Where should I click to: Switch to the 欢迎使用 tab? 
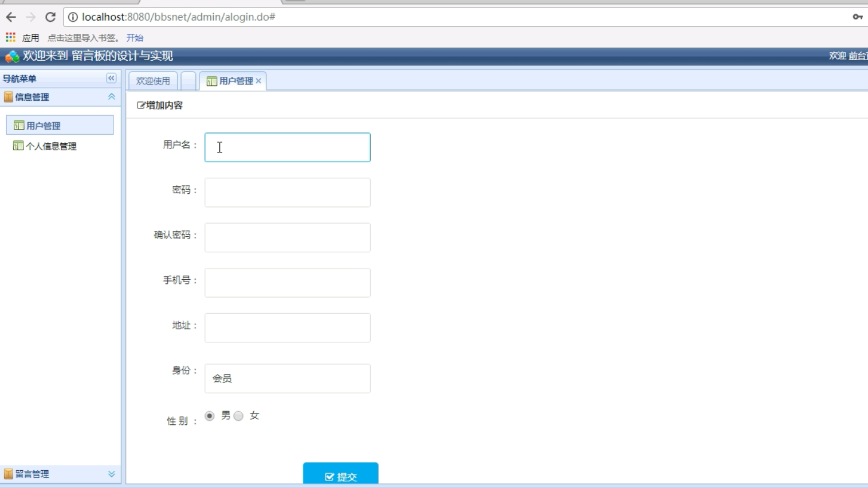(152, 81)
